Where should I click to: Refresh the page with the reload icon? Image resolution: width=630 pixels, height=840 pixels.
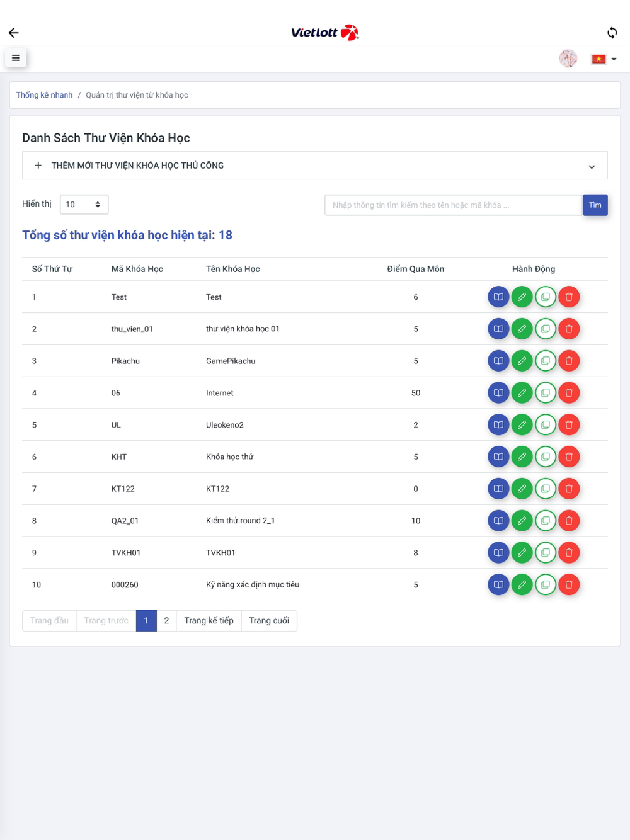(x=612, y=33)
